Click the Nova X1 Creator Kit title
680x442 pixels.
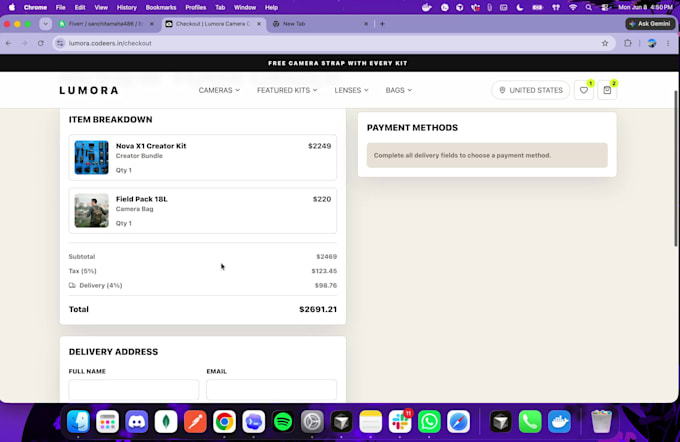click(x=151, y=146)
